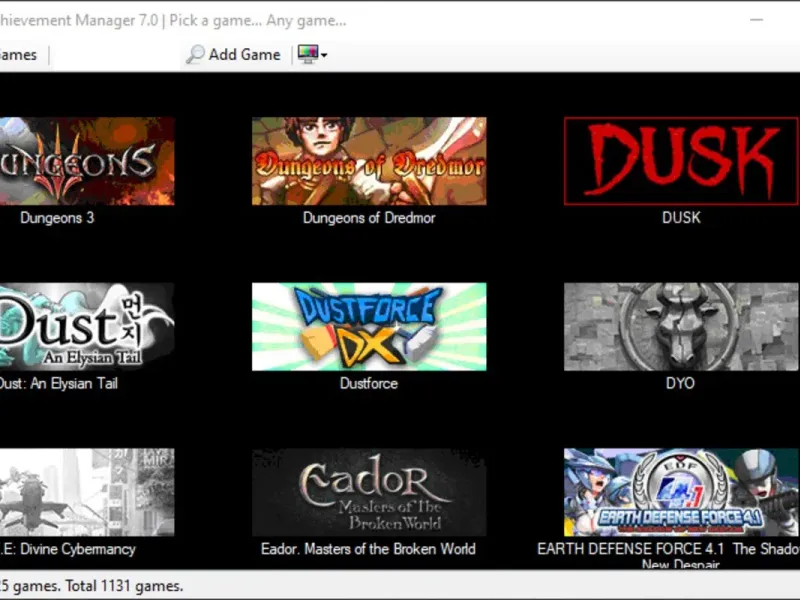Click the window title 'Pick a game... Any game...'
Screen dimensions: 800x600
coord(258,20)
